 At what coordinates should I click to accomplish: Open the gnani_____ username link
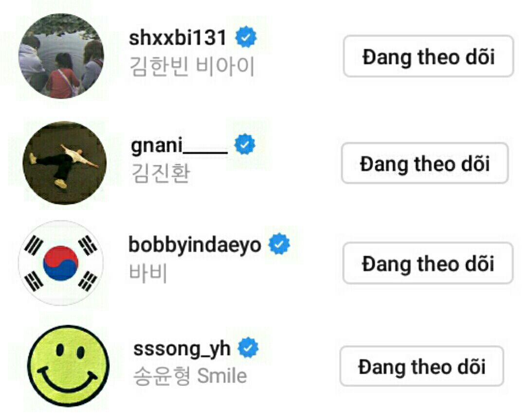point(180,146)
